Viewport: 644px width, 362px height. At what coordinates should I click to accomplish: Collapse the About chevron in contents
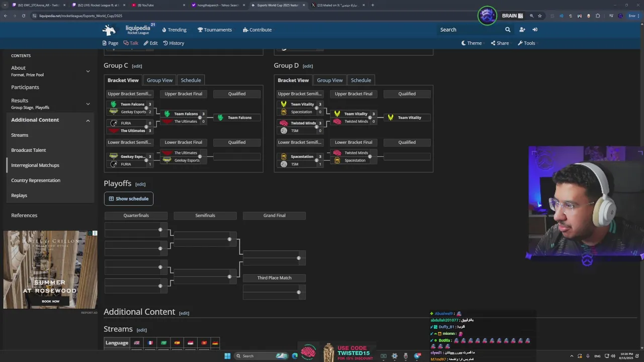[88, 71]
